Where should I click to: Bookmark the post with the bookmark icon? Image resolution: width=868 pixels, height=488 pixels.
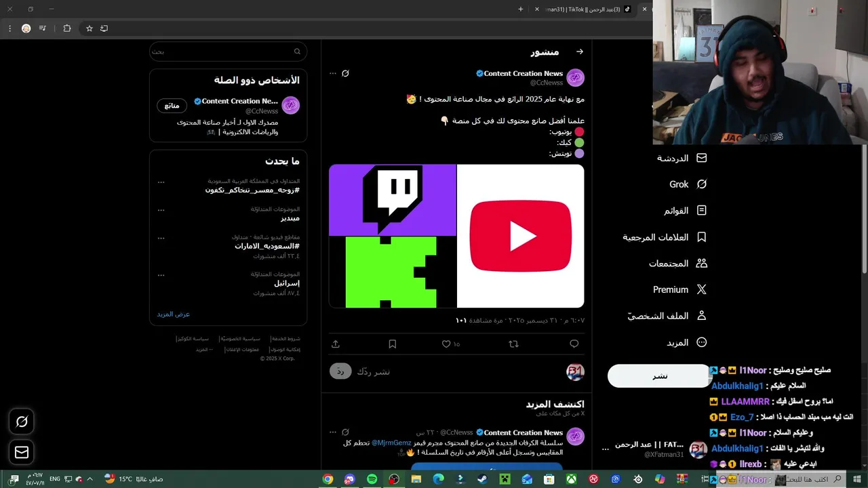coord(392,344)
